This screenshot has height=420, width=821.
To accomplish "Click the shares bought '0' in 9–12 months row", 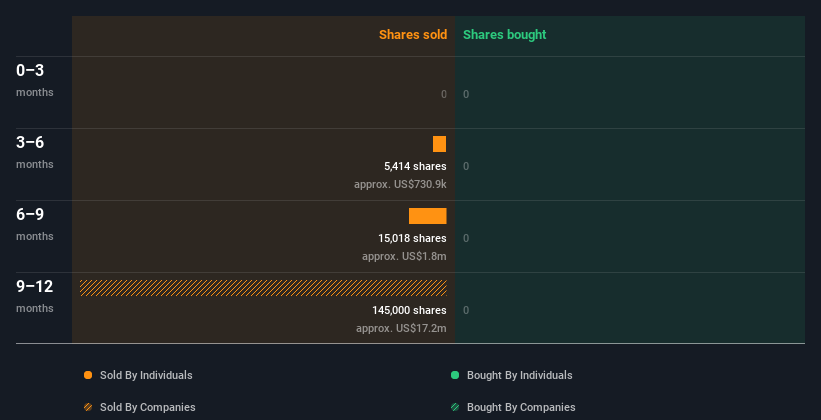I will (x=466, y=311).
